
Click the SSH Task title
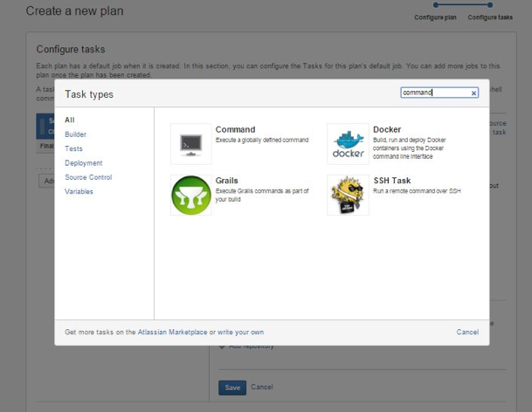[392, 181]
